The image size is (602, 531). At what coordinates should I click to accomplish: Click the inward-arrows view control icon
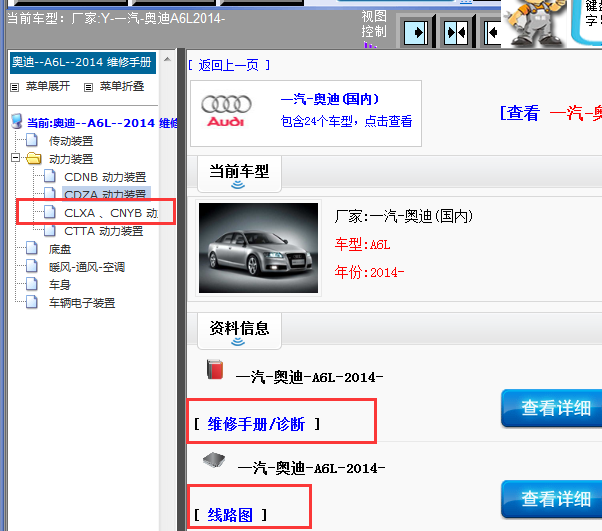pos(456,32)
